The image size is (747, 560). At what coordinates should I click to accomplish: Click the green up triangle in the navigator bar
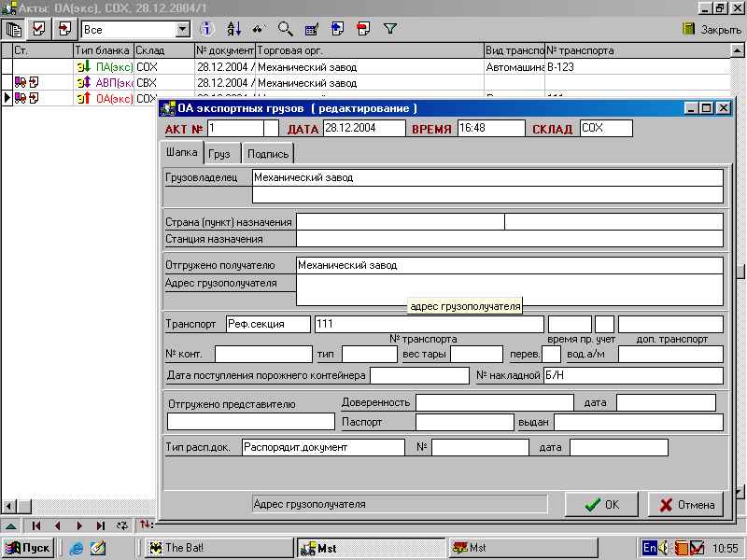pyautogui.click(x=11, y=526)
